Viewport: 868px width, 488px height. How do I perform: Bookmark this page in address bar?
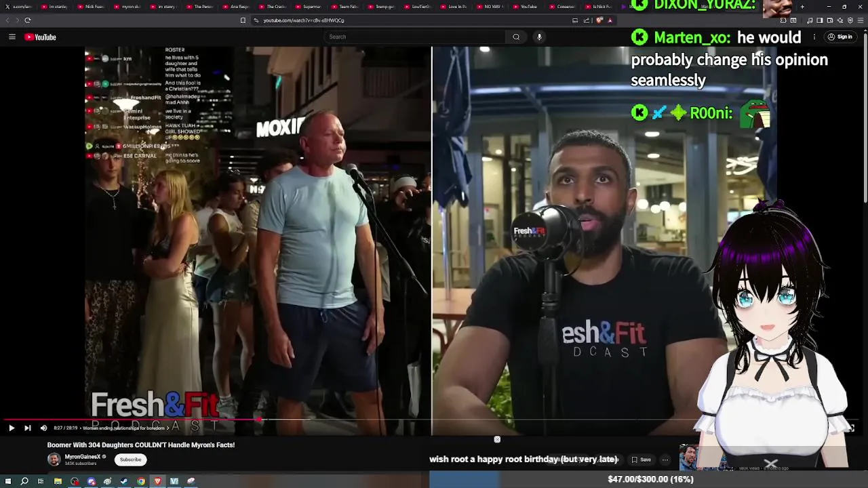click(x=243, y=20)
